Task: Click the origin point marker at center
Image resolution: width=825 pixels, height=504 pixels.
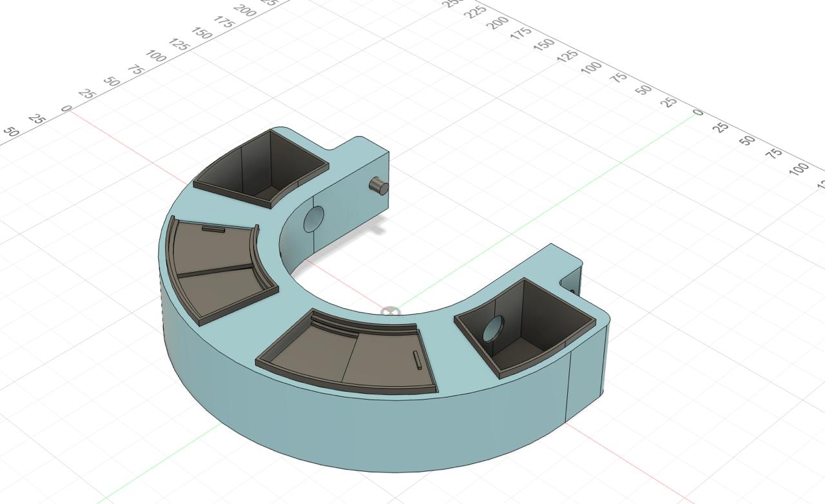Action: [390, 313]
